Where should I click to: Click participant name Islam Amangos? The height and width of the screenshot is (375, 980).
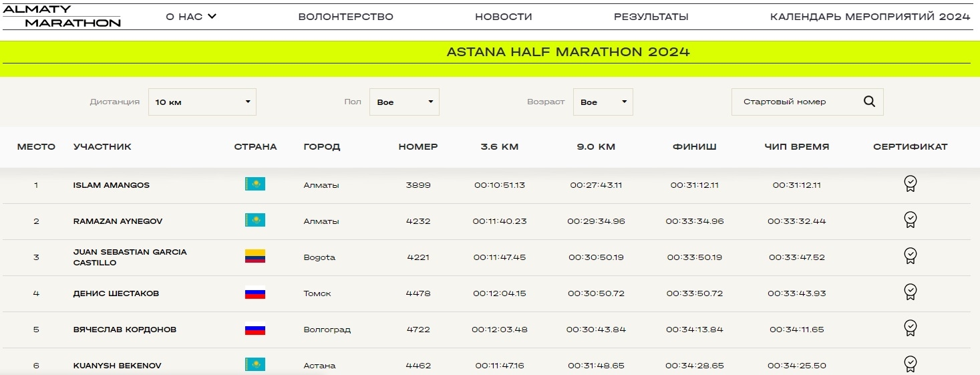(111, 185)
